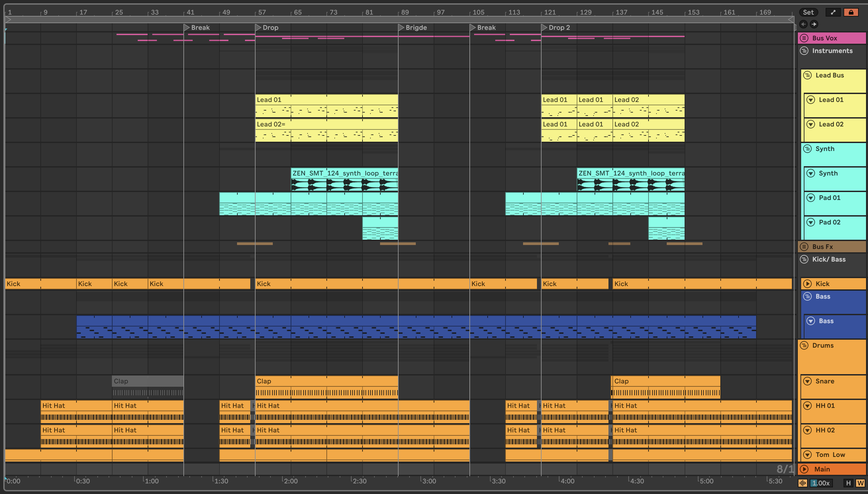Toggle the automation mode dot-line icon
This screenshot has height=494, width=868.
[x=833, y=13]
